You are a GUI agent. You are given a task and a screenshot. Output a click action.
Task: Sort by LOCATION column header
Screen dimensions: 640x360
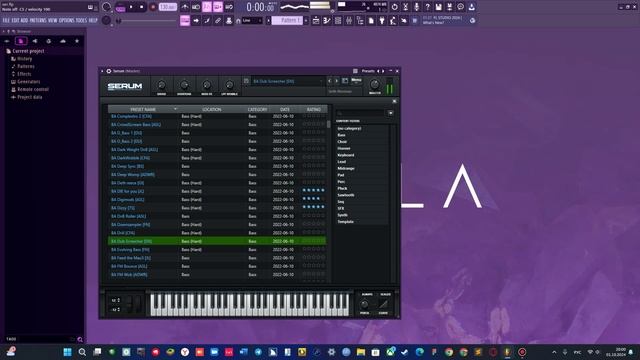click(x=211, y=109)
